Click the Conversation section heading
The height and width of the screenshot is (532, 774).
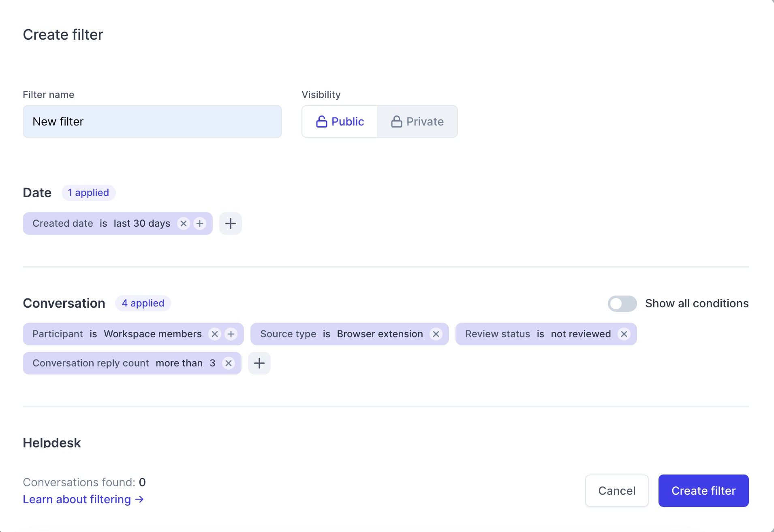click(64, 303)
